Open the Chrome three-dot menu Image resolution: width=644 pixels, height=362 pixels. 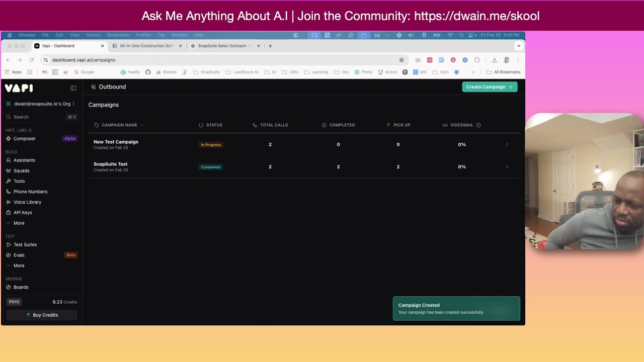pos(518,60)
